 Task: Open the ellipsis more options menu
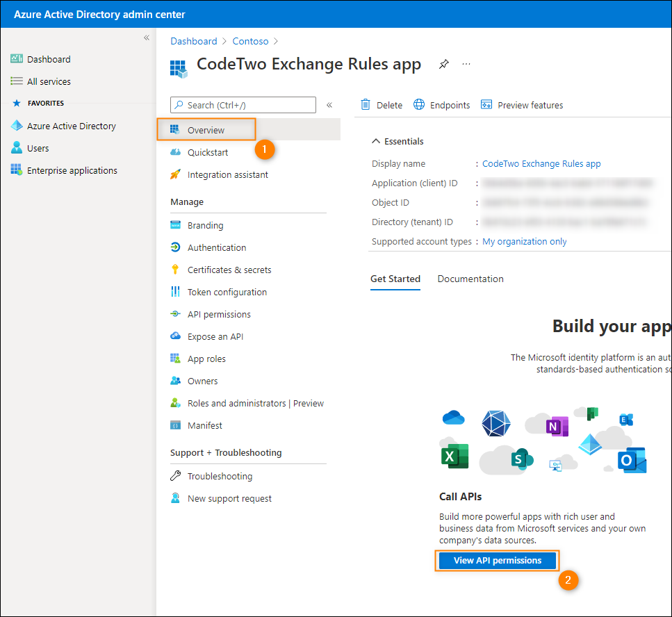click(x=466, y=64)
